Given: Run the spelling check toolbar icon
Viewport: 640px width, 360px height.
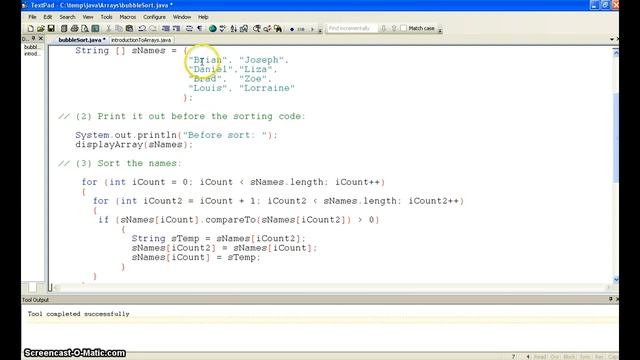Looking at the screenshot, I should [x=223, y=29].
